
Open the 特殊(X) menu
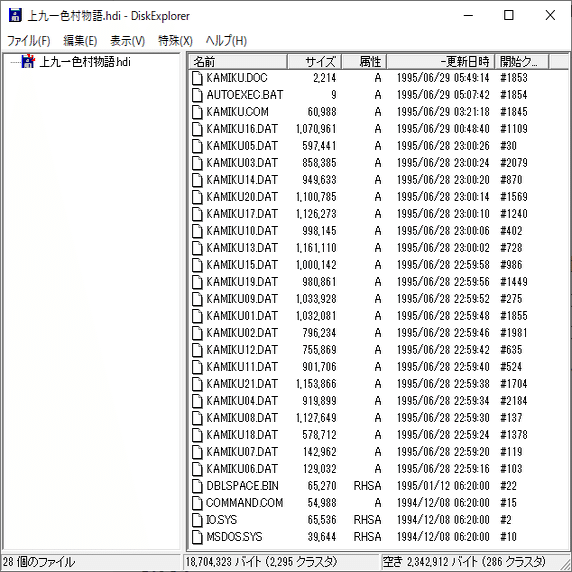click(x=175, y=40)
